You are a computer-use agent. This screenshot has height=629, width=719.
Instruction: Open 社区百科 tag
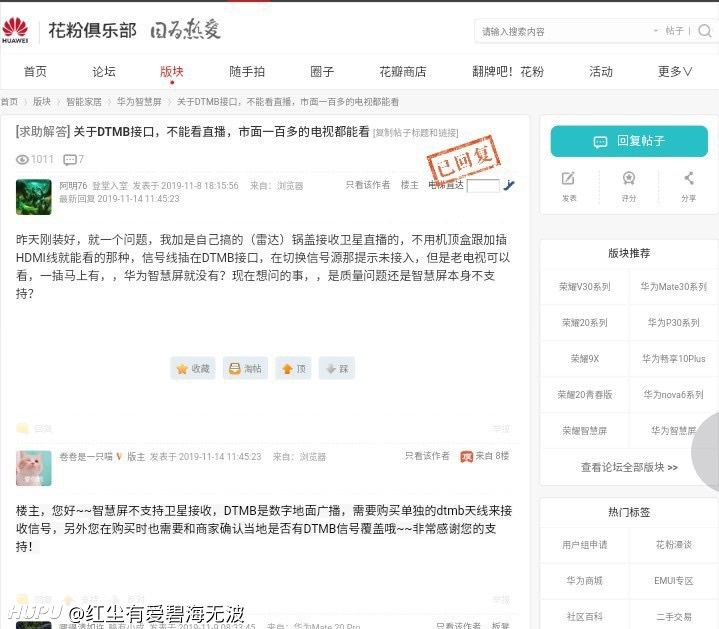[584, 617]
